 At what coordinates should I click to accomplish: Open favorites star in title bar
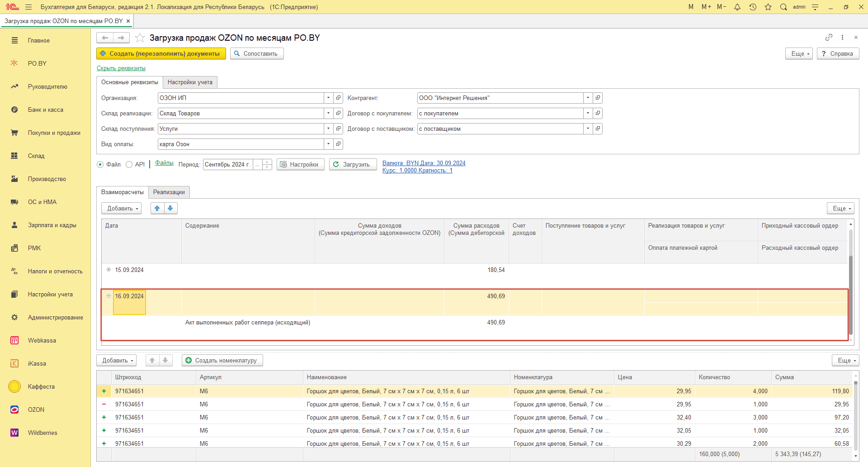(x=768, y=7)
